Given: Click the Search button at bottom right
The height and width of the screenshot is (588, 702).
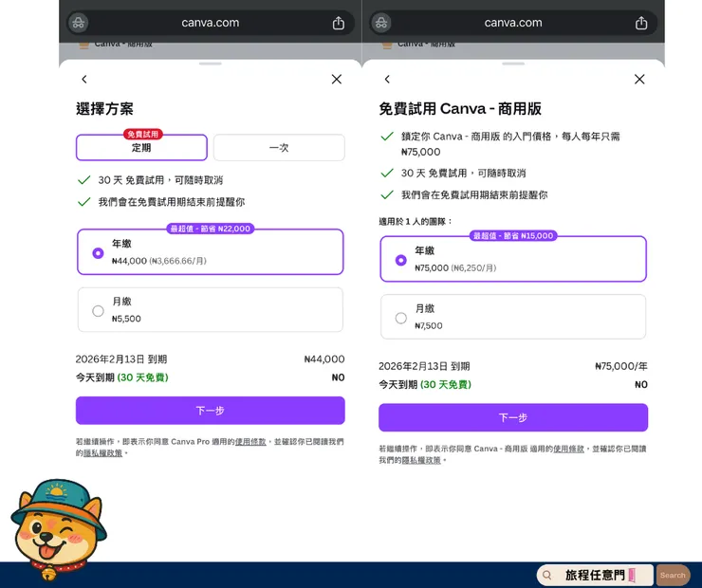Looking at the screenshot, I should [673, 576].
